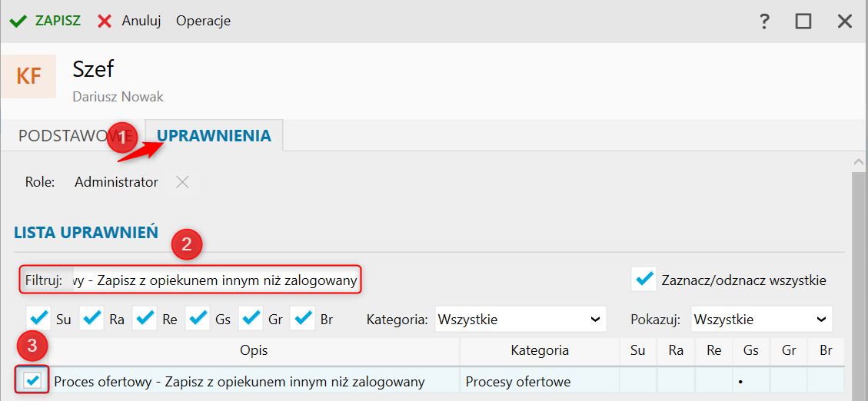Remove Administrator role with X icon
The image size is (868, 401).
point(182,182)
